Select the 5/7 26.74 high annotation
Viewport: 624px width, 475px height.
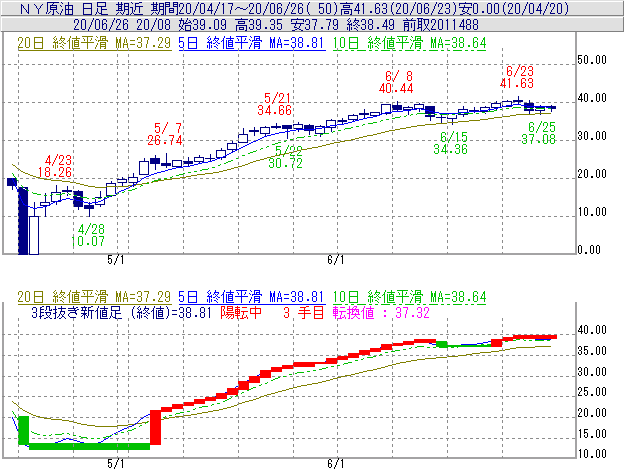click(165, 134)
